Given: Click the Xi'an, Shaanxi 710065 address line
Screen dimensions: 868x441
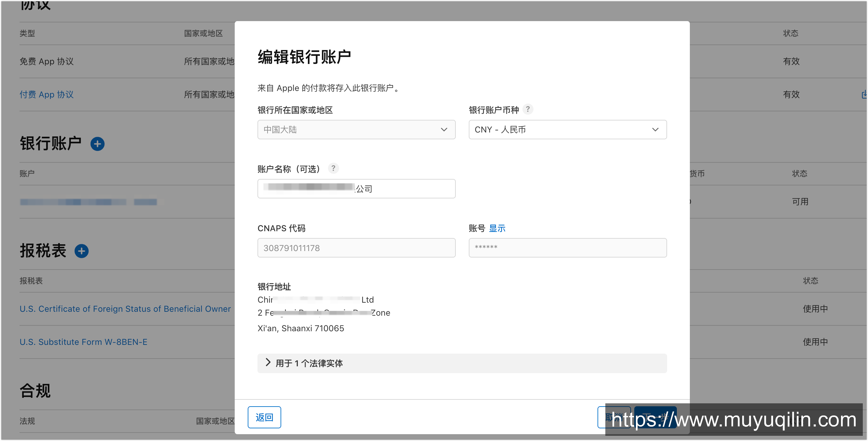Looking at the screenshot, I should [x=301, y=329].
